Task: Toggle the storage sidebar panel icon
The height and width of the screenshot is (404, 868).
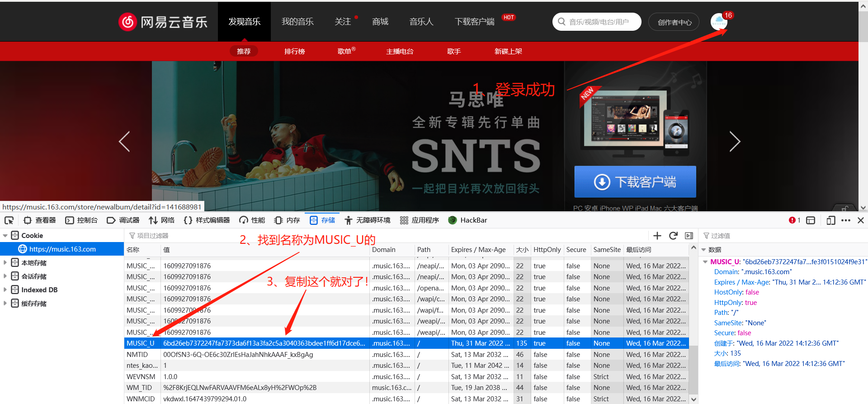Action: [x=689, y=236]
